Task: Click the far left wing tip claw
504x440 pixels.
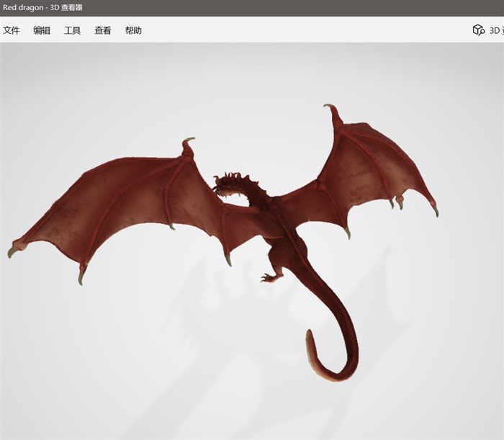Action: click(12, 251)
